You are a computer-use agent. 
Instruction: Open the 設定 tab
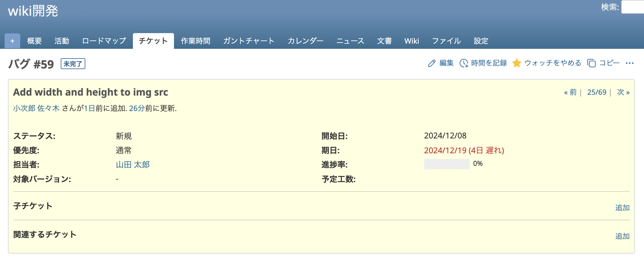click(x=481, y=41)
